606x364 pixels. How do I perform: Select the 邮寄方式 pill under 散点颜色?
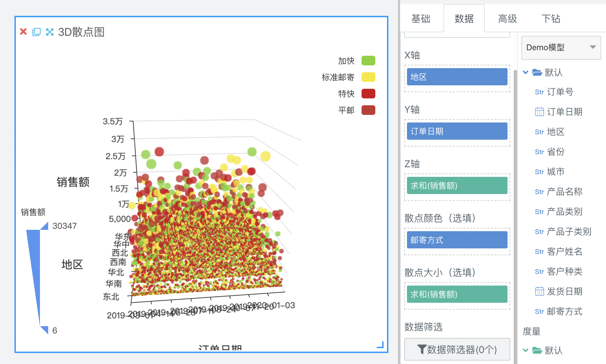click(x=457, y=240)
